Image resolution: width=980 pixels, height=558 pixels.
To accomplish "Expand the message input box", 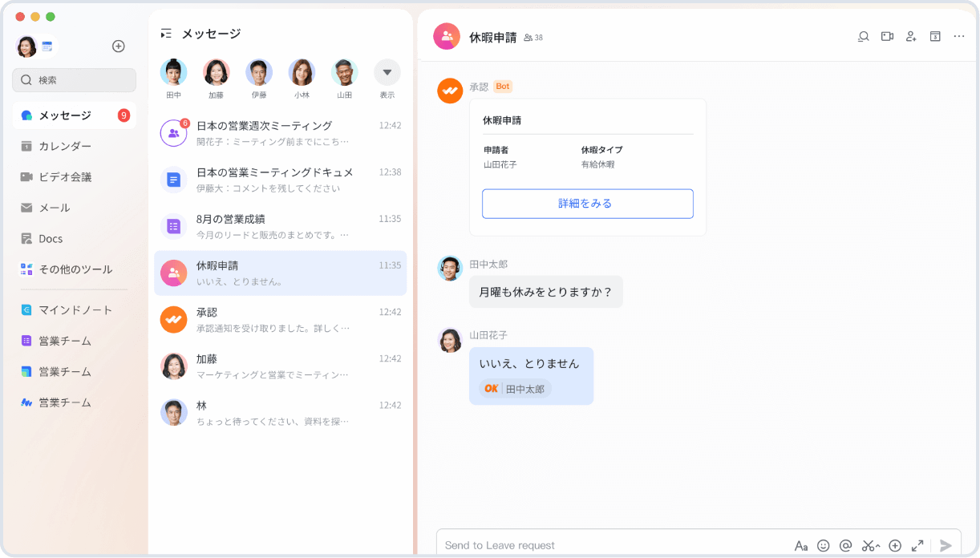I will pyautogui.click(x=917, y=545).
